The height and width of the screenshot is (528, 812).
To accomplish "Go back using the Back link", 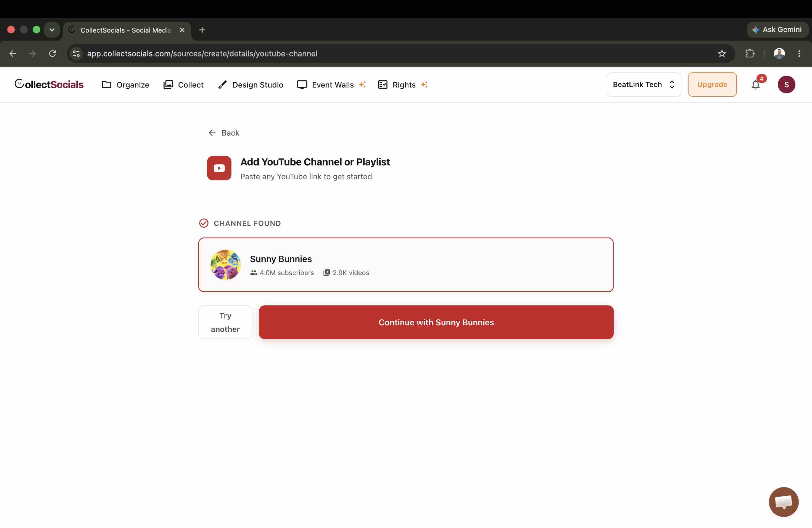I will pyautogui.click(x=224, y=133).
